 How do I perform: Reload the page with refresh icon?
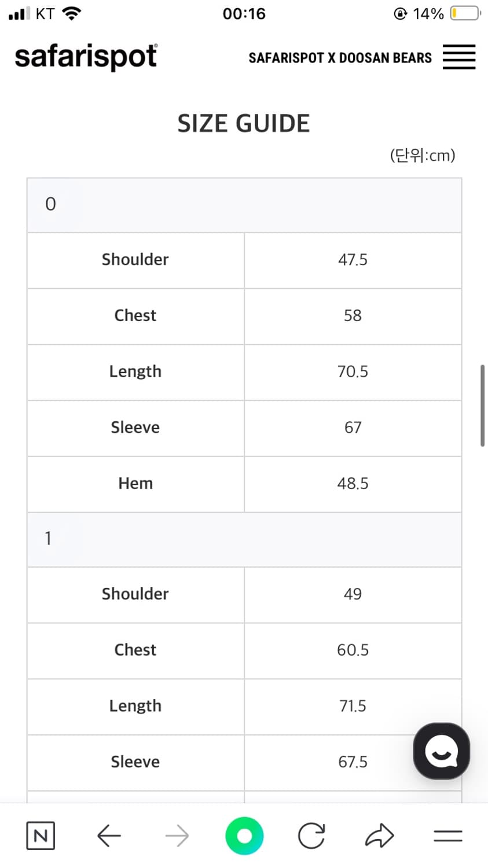point(311,836)
